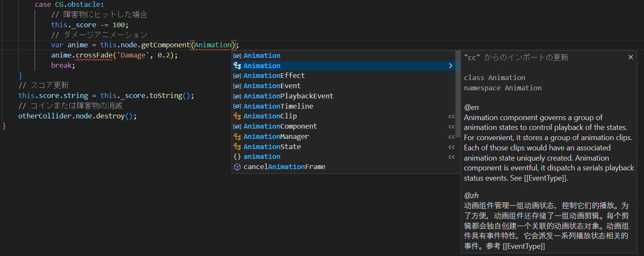Viewport: 644px width, 256px height.
Task: Close the suggestion details panel
Action: point(631,57)
